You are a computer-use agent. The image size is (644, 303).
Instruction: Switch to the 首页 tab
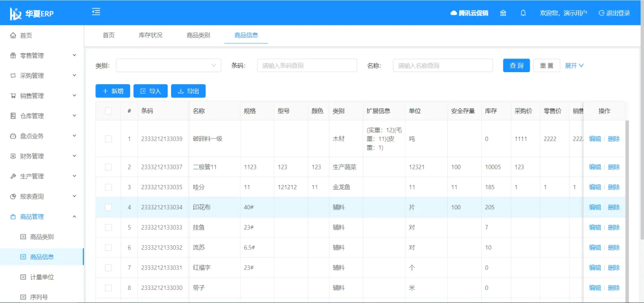click(x=109, y=35)
